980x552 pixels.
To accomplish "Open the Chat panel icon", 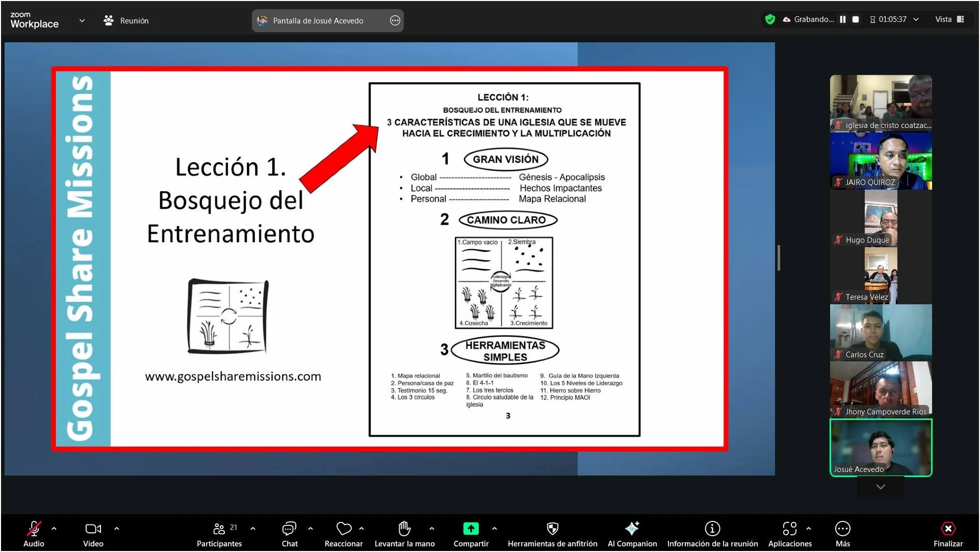I will pyautogui.click(x=289, y=529).
